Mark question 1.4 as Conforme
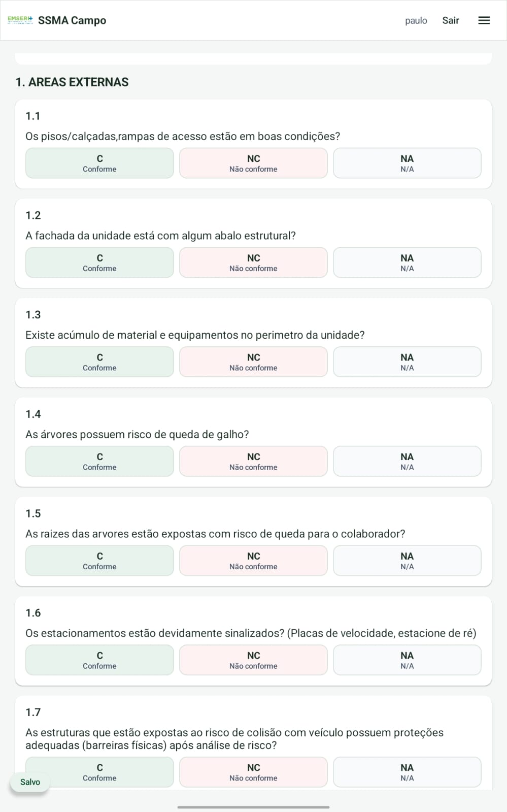The width and height of the screenshot is (507, 812). point(99,461)
